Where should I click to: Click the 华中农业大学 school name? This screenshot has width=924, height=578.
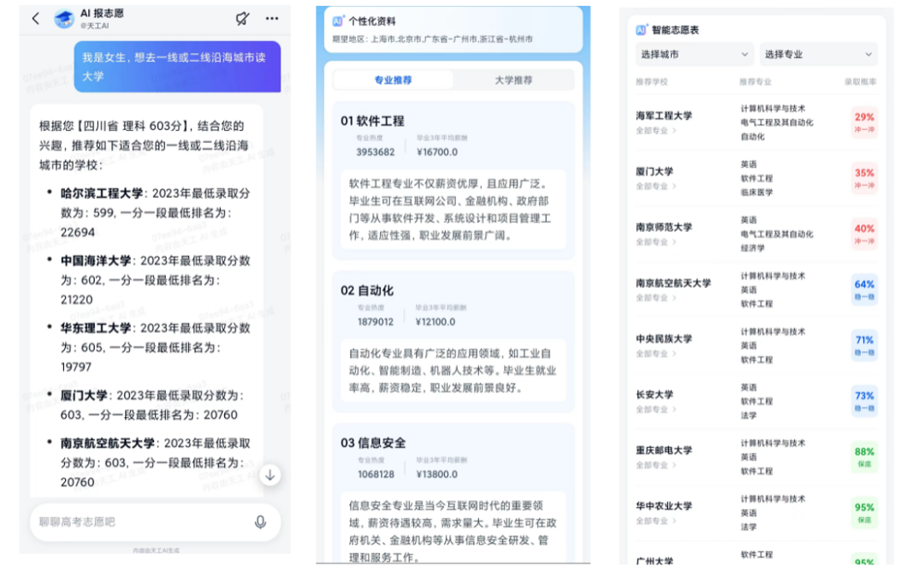664,506
